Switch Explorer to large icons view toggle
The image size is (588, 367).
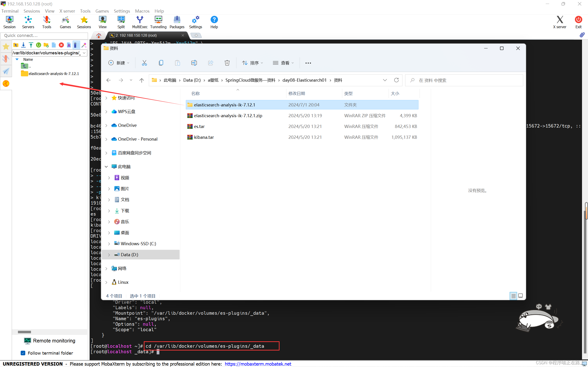520,296
